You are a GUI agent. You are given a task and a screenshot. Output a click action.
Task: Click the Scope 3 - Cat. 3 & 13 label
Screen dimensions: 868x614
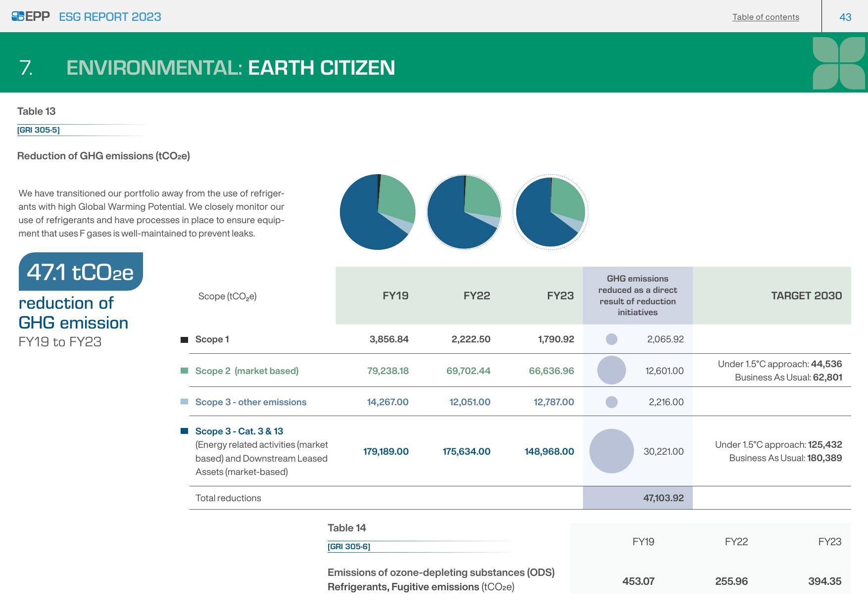pyautogui.click(x=239, y=431)
